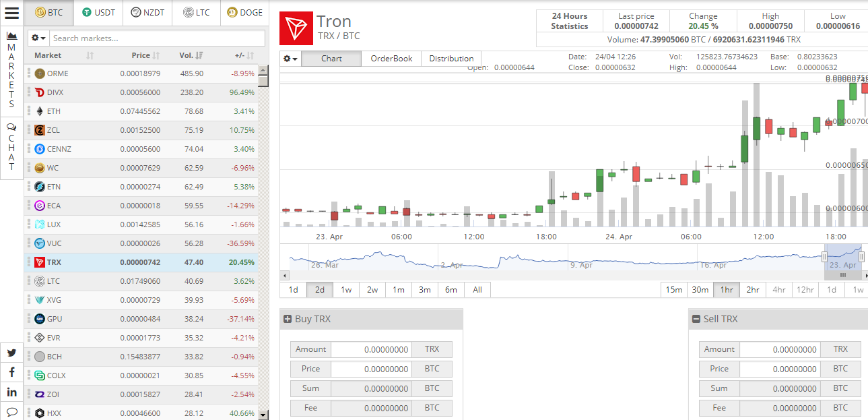Sort markets by the Market column
The width and height of the screenshot is (868, 420).
pos(63,55)
